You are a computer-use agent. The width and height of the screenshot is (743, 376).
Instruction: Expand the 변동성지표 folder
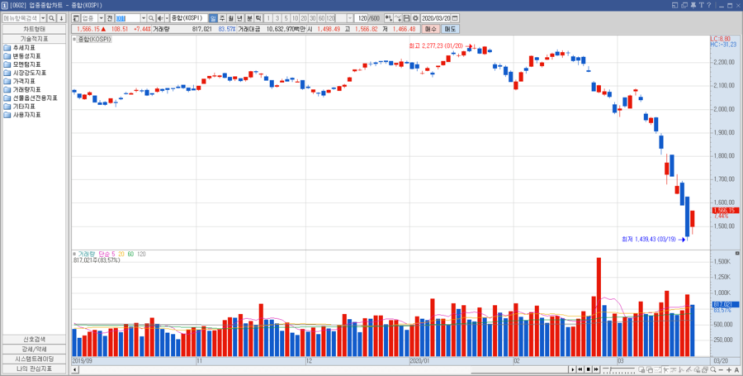(x=22, y=56)
